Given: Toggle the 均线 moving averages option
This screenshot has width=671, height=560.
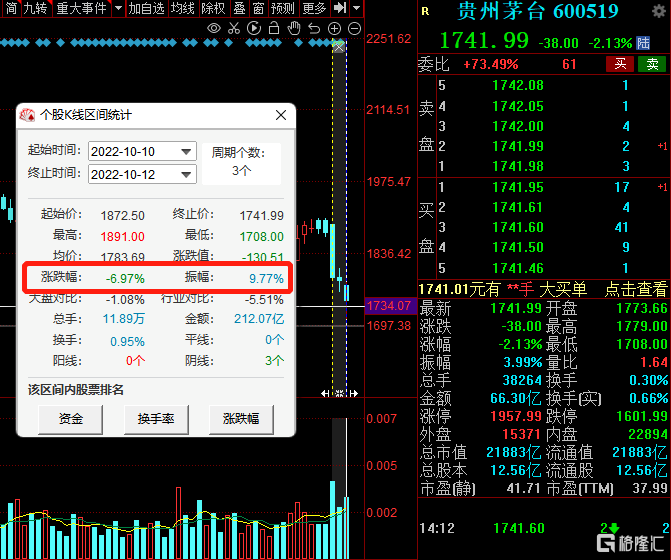Looking at the screenshot, I should click(x=183, y=8).
